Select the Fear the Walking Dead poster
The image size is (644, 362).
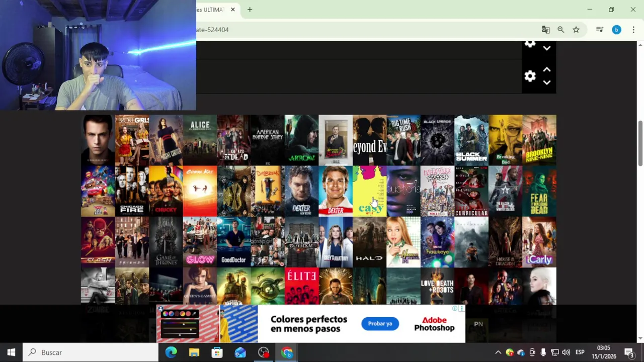[539, 191]
